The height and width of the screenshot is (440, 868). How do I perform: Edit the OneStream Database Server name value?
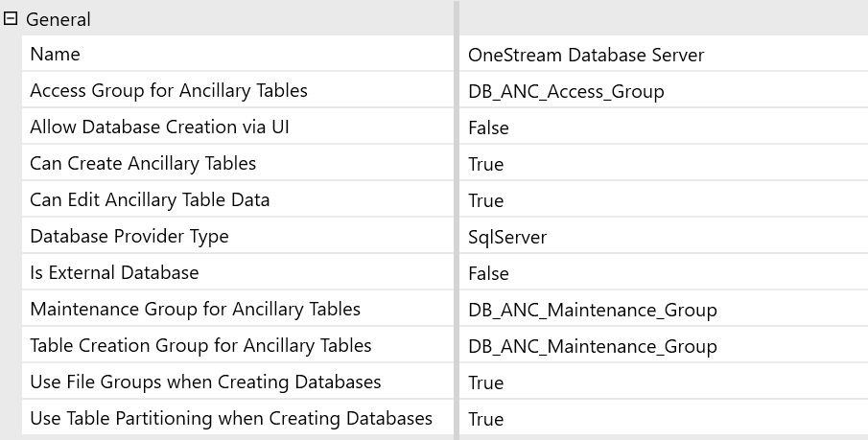(x=664, y=55)
